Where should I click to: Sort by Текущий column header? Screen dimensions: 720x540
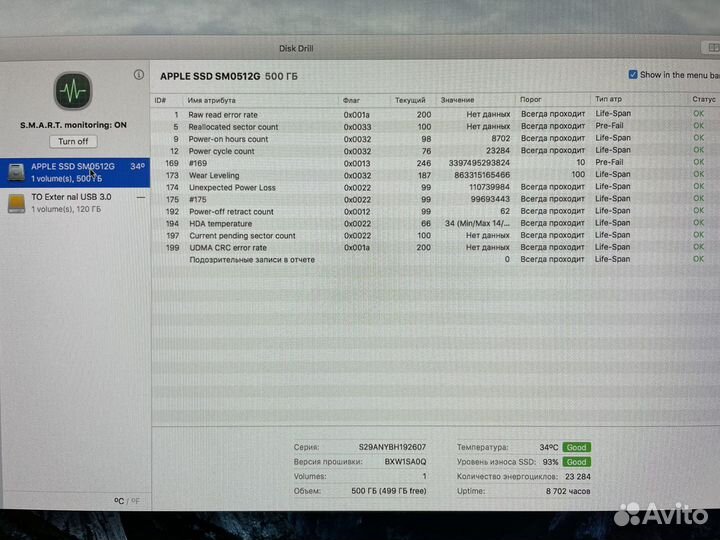click(x=410, y=100)
